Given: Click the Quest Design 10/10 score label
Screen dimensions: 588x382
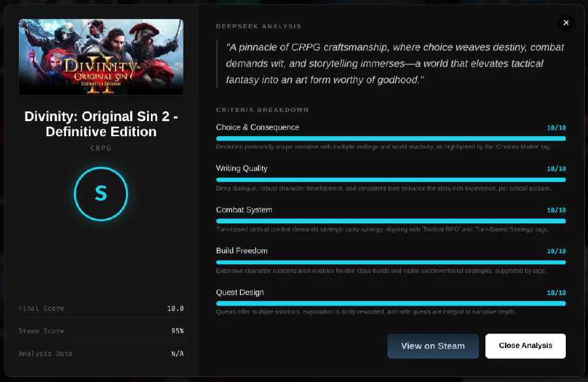Looking at the screenshot, I should 556,293.
